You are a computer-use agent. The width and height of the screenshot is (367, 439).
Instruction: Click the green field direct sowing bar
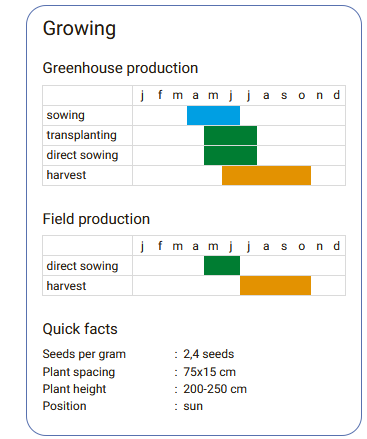coord(222,266)
